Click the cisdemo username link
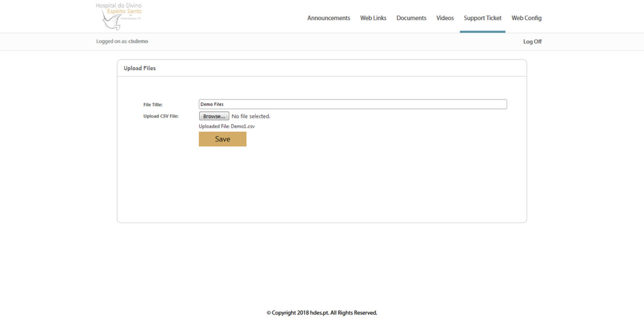644x322 pixels. pos(139,41)
